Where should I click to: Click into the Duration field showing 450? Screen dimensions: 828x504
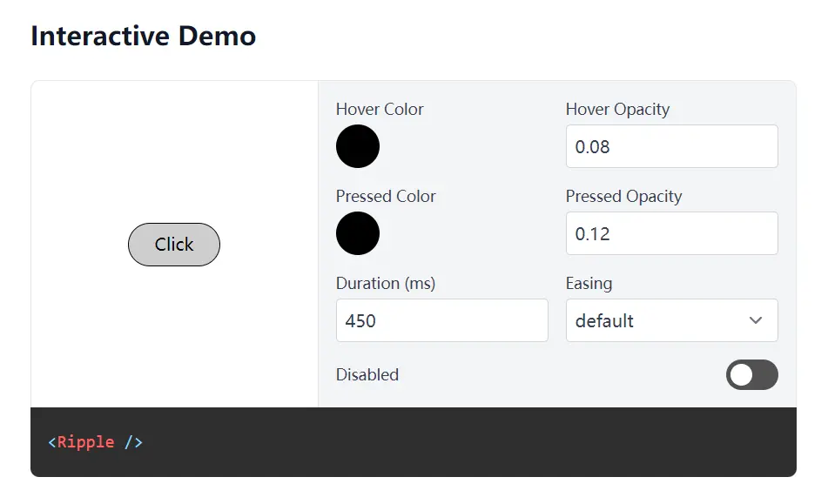tap(441, 320)
